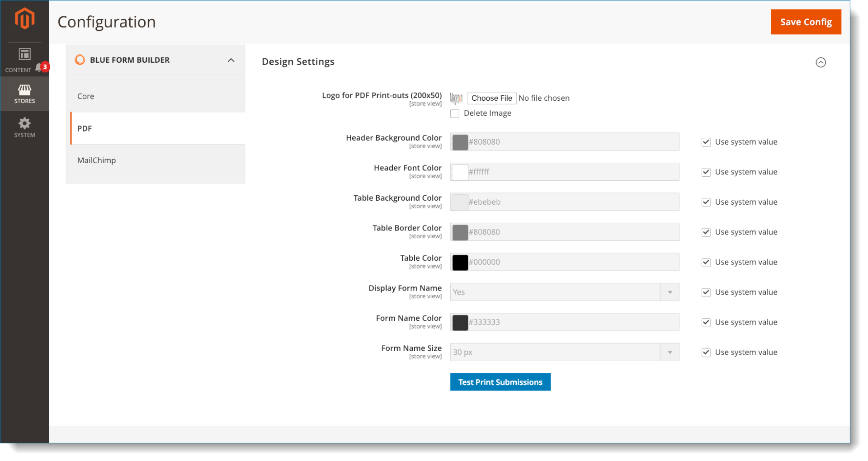Select the PDF tab
This screenshot has height=461, width=868.
click(x=157, y=128)
